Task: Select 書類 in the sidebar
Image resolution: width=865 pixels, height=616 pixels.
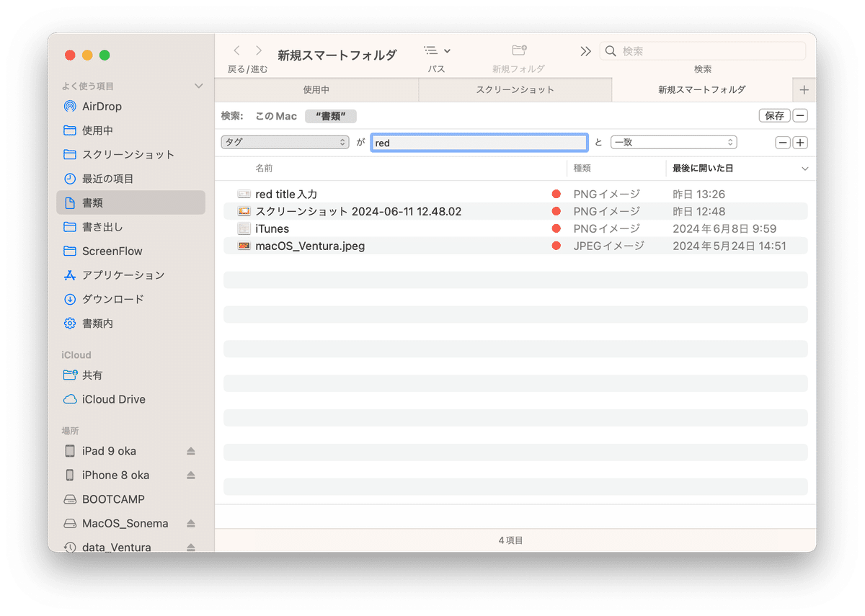Action: tap(130, 203)
